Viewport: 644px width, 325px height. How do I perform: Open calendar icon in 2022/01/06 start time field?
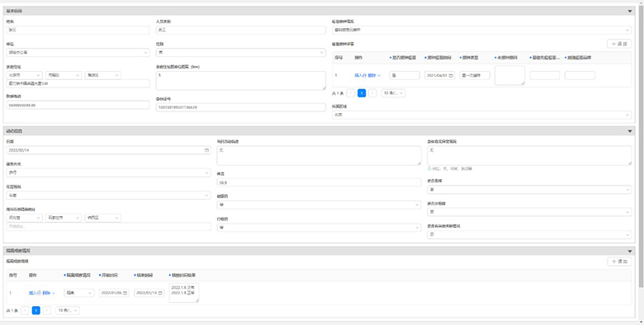(125, 293)
